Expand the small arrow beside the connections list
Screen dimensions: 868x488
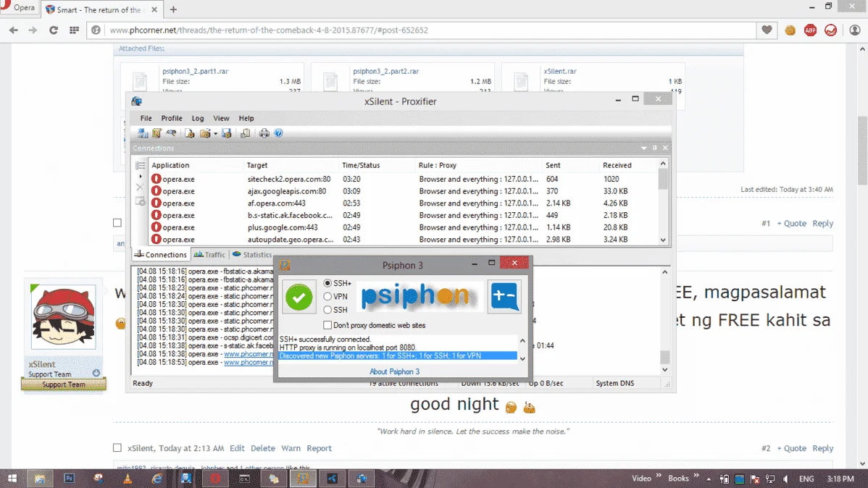pos(140,177)
